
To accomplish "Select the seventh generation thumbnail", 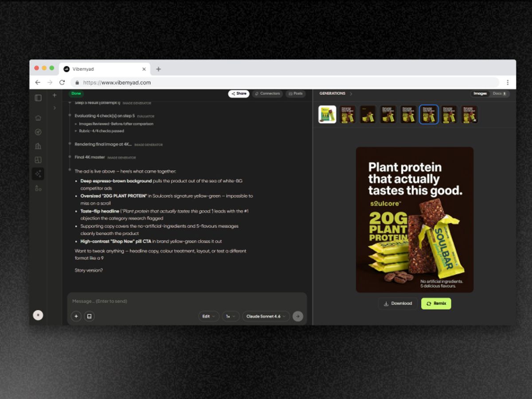I will pyautogui.click(x=449, y=114).
